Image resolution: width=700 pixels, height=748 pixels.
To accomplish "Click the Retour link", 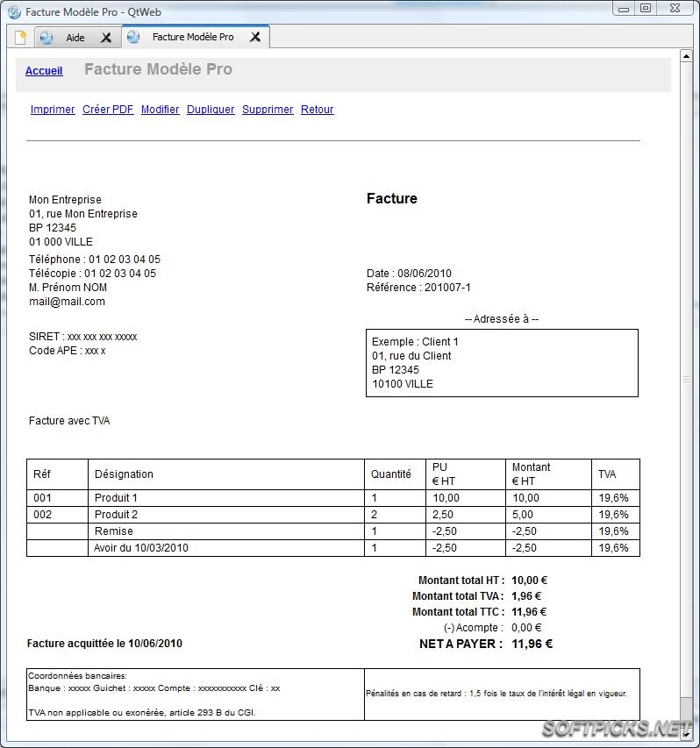I will click(x=317, y=110).
